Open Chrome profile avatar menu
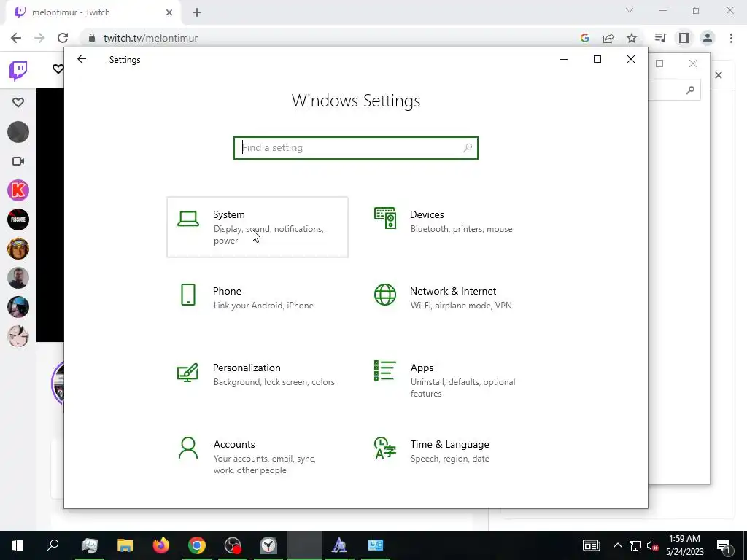 point(708,38)
